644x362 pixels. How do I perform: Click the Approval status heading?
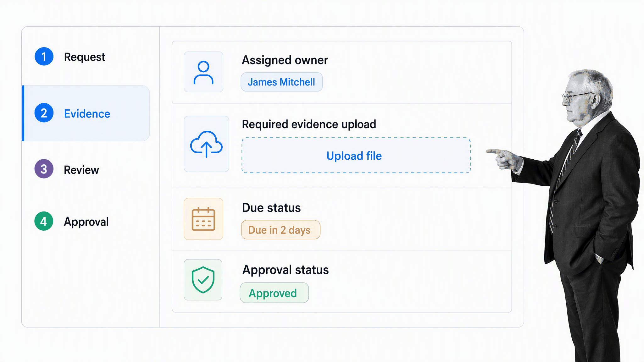tap(286, 270)
